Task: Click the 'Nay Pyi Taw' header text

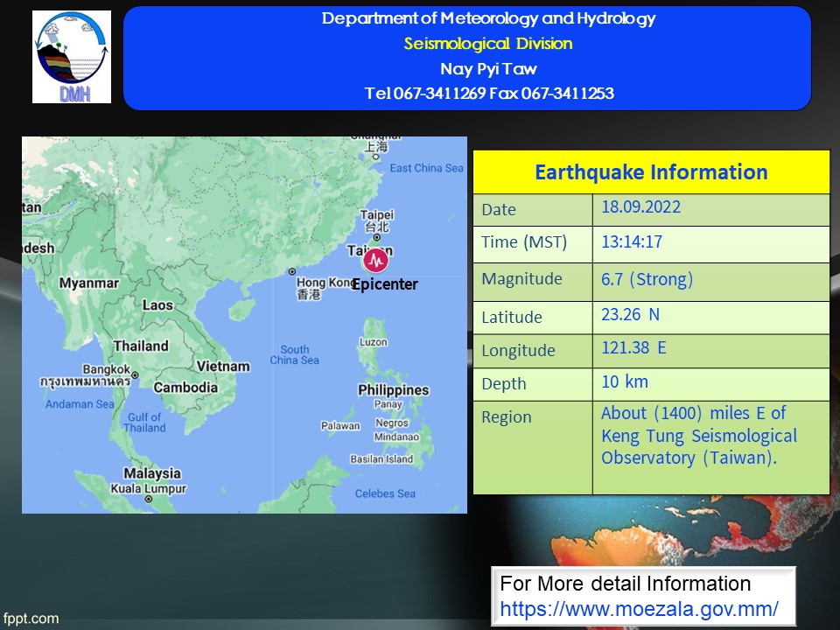Action: [488, 68]
